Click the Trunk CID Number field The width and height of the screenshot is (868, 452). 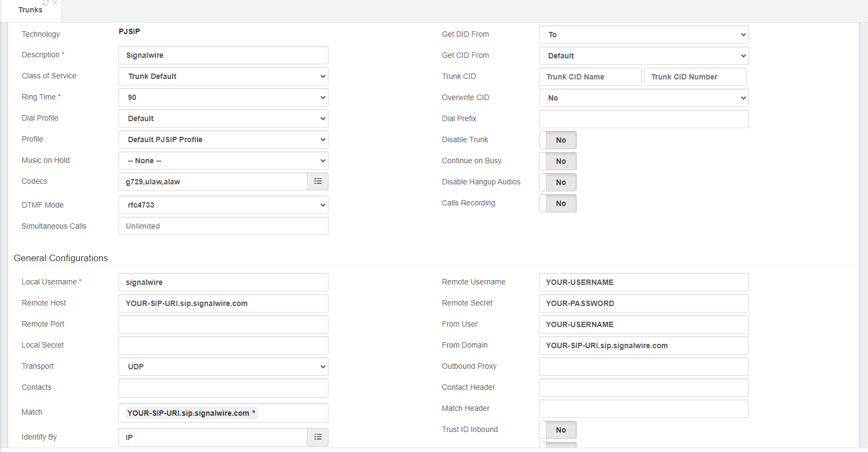coord(695,77)
